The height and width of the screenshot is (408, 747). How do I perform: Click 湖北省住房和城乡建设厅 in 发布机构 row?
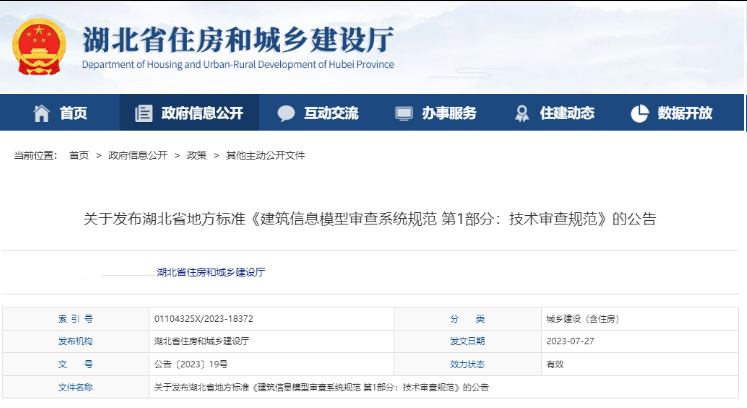(202, 341)
